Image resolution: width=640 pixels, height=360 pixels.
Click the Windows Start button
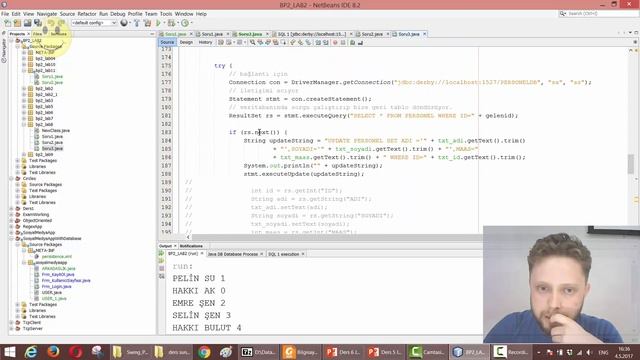tap(10, 352)
